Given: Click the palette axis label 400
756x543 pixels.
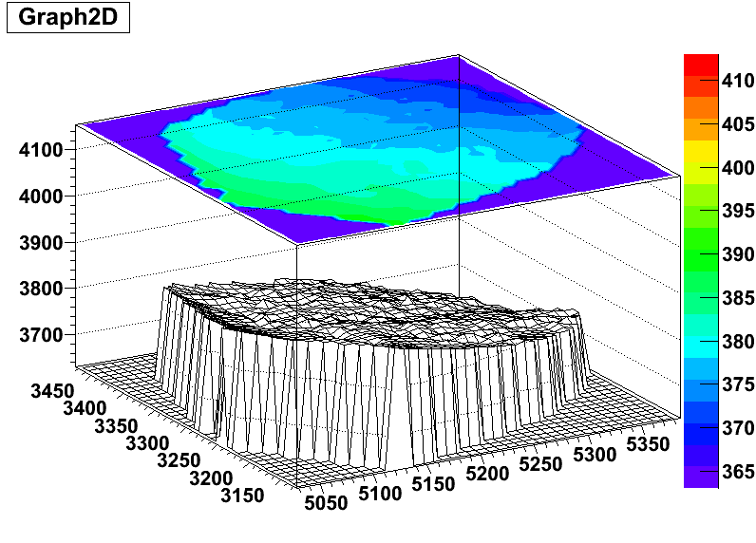Looking at the screenshot, I should click(738, 168).
